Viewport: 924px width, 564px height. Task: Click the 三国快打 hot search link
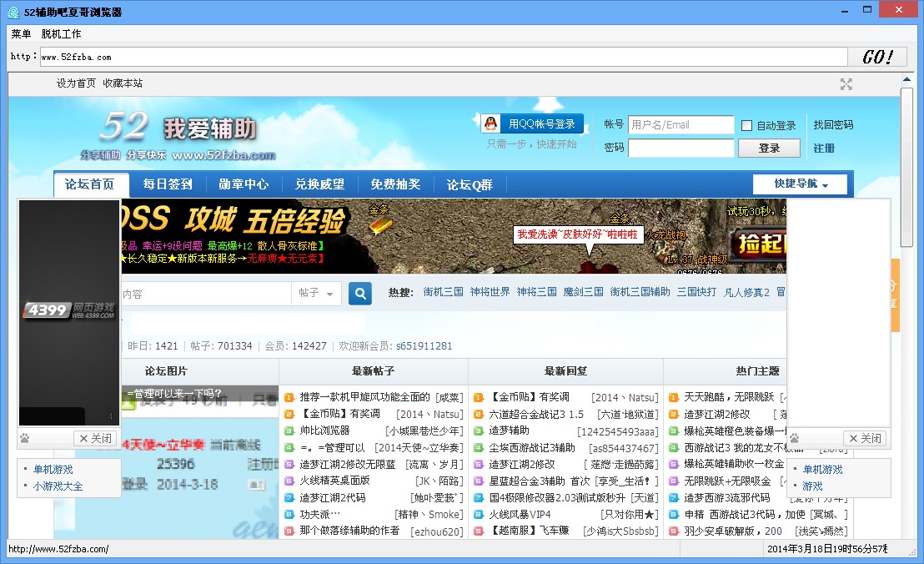click(696, 292)
